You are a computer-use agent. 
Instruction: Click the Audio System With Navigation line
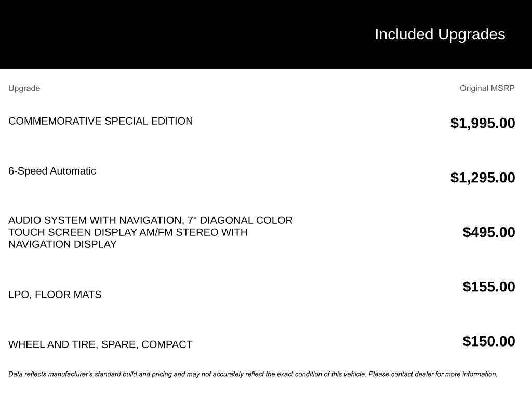click(150, 220)
